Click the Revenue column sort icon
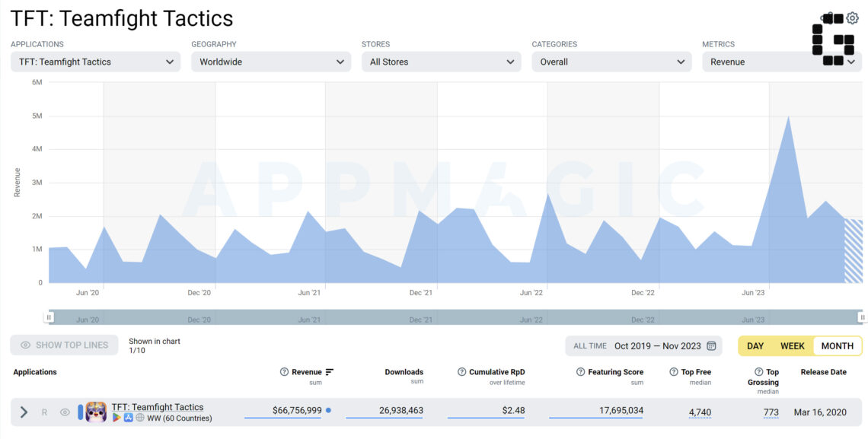Image resolution: width=868 pixels, height=439 pixels. click(330, 372)
